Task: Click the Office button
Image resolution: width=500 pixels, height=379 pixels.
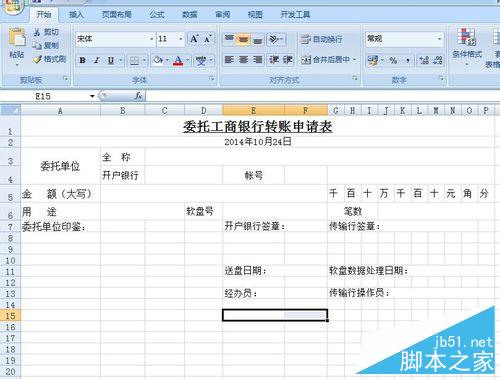Action: [13, 7]
